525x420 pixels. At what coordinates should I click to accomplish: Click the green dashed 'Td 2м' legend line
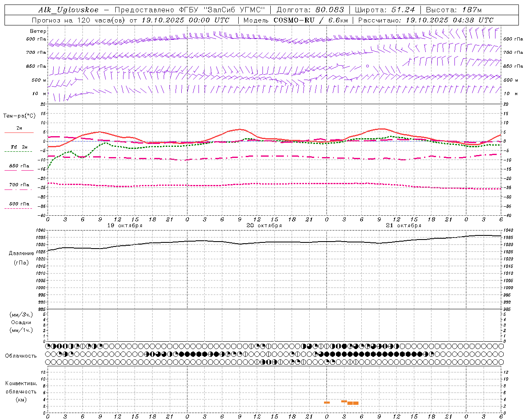coord(18,152)
